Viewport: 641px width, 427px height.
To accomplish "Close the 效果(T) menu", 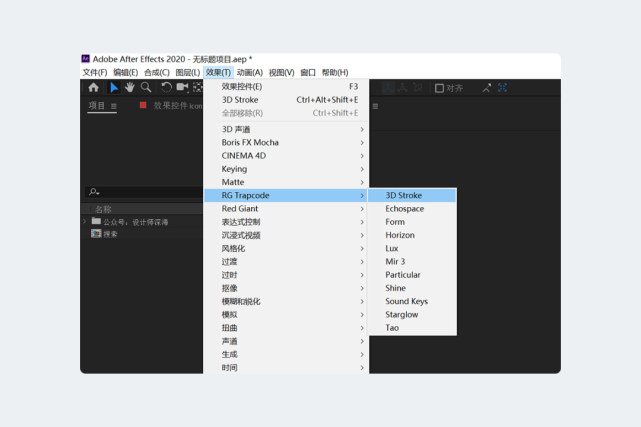I will [x=218, y=72].
